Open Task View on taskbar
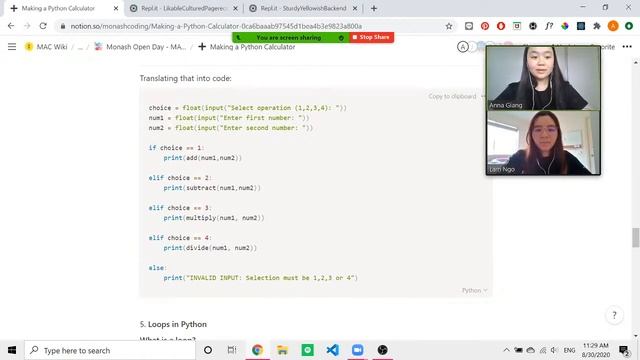640x360 pixels. pyautogui.click(x=232, y=350)
